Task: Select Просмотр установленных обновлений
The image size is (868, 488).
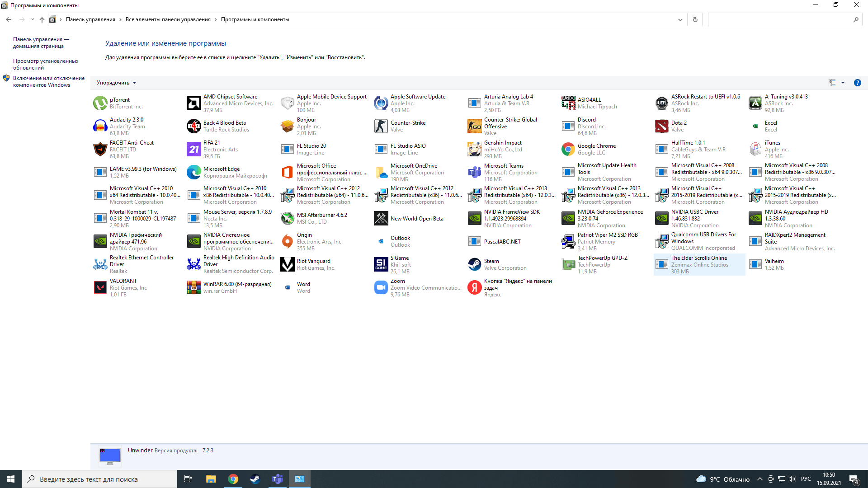Action: coord(46,64)
